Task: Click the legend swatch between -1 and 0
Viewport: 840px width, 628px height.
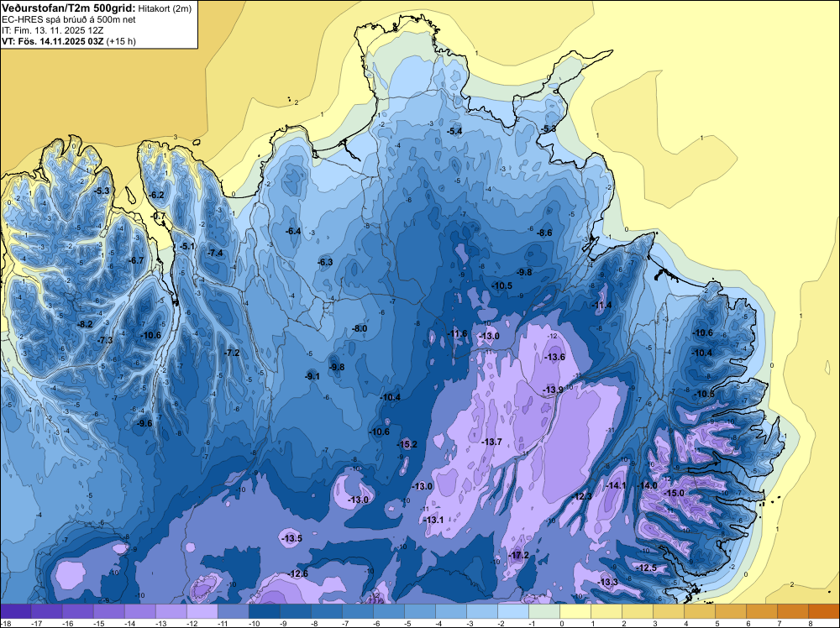Action: [x=544, y=611]
